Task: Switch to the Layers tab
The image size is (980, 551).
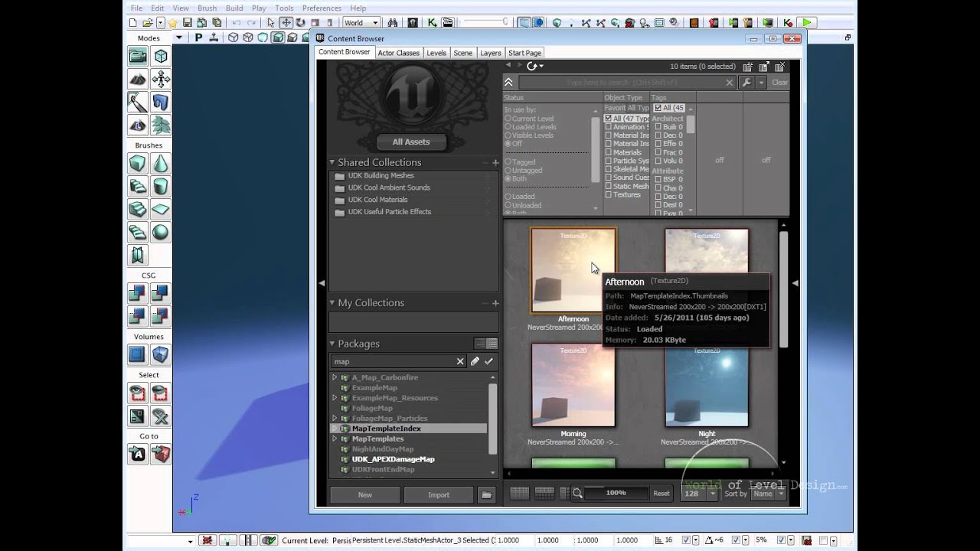Action: pyautogui.click(x=491, y=53)
